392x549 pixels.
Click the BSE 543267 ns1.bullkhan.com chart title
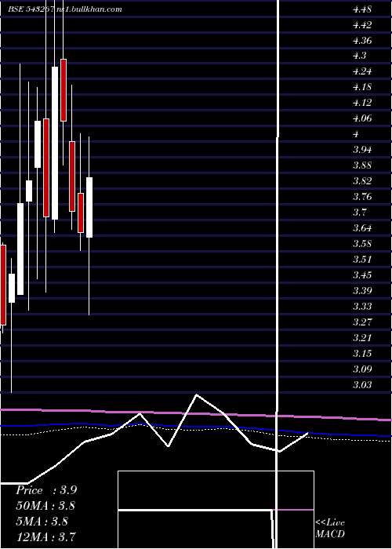pos(65,9)
